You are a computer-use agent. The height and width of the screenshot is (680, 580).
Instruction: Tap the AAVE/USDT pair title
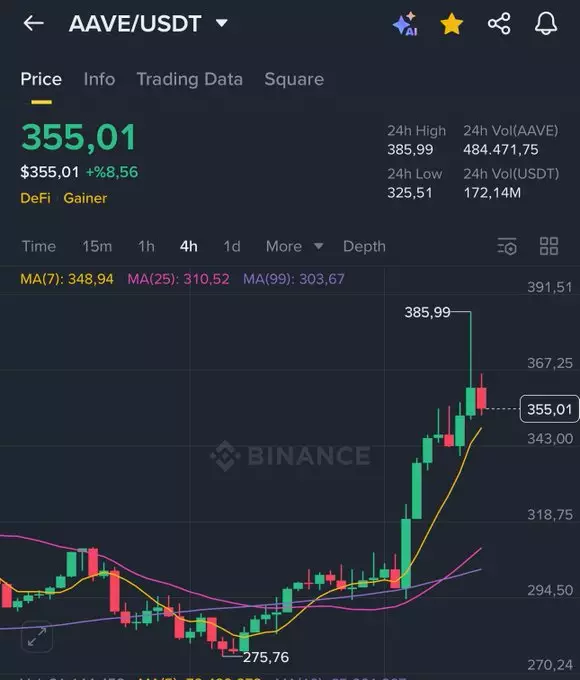[x=135, y=23]
